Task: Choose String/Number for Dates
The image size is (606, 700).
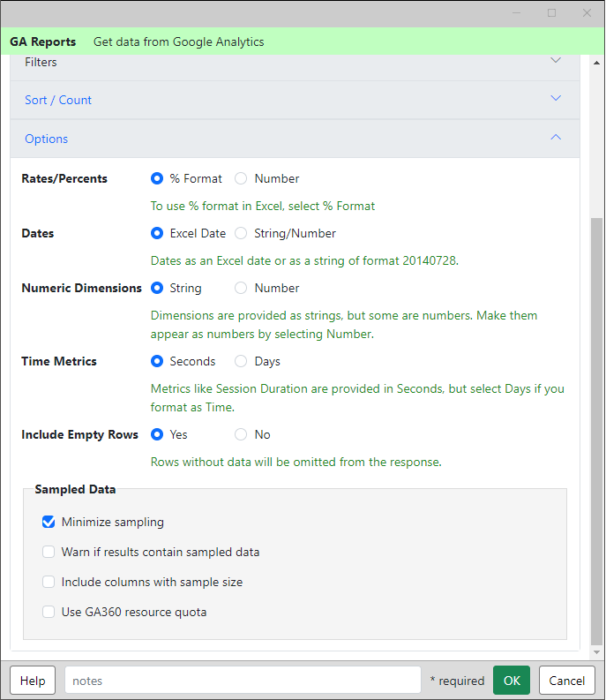Action: point(241,233)
